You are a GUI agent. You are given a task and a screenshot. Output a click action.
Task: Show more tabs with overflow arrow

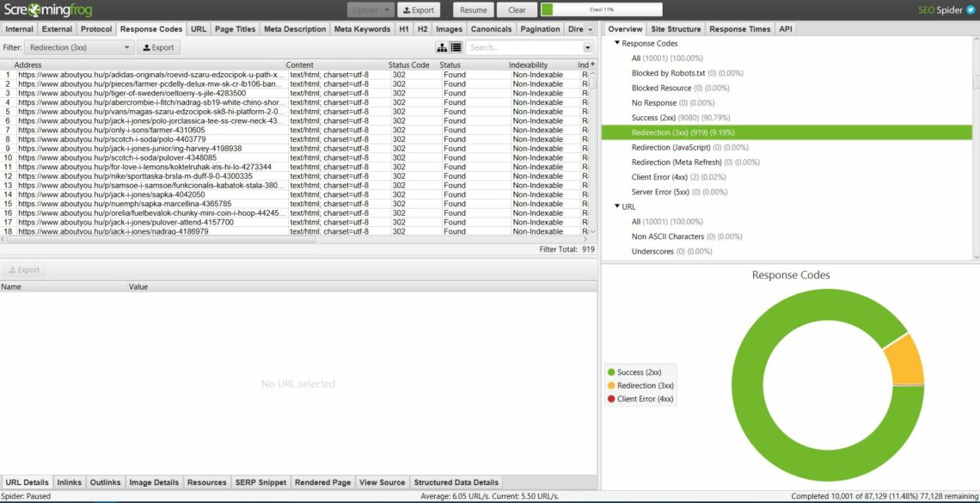(x=591, y=29)
